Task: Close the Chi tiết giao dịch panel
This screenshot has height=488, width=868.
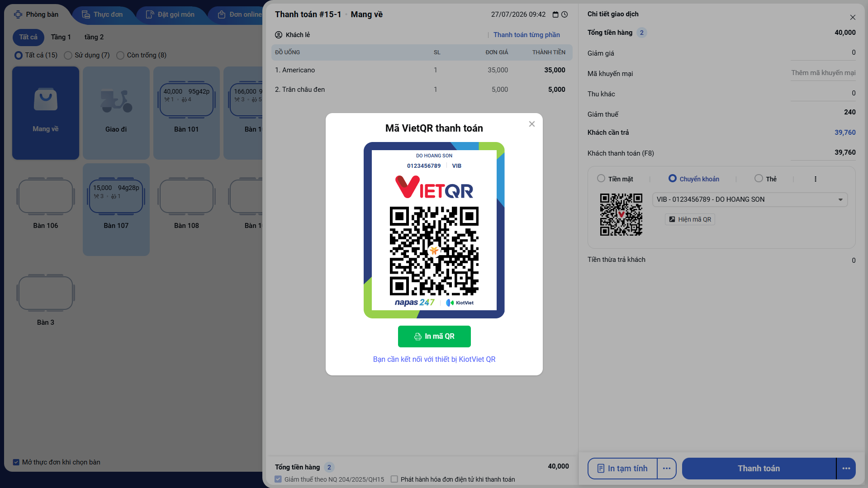Action: (x=853, y=17)
